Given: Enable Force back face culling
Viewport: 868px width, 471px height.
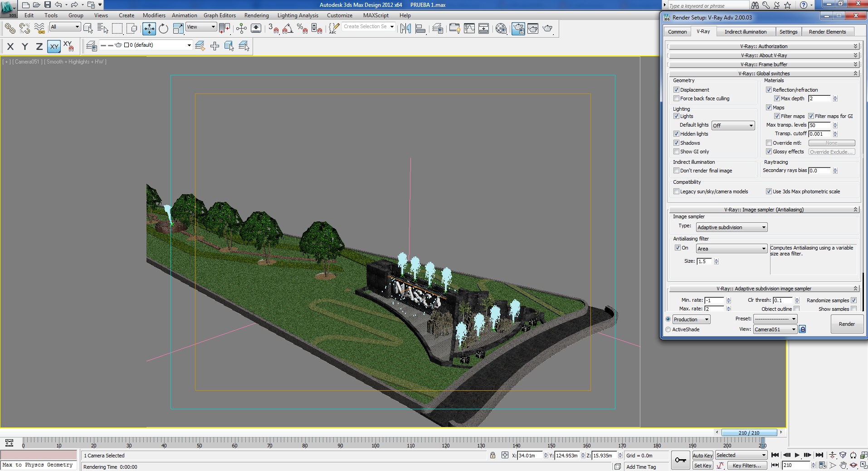Looking at the screenshot, I should [676, 98].
